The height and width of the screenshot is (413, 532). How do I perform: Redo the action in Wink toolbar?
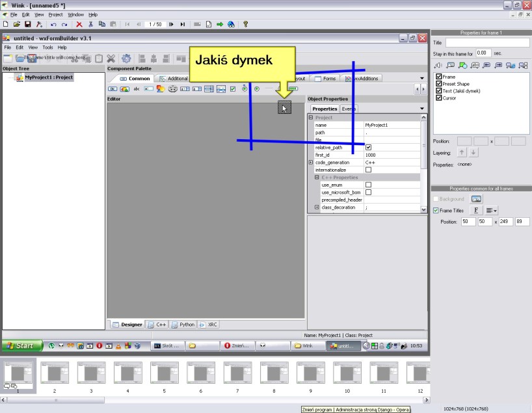coord(64,25)
